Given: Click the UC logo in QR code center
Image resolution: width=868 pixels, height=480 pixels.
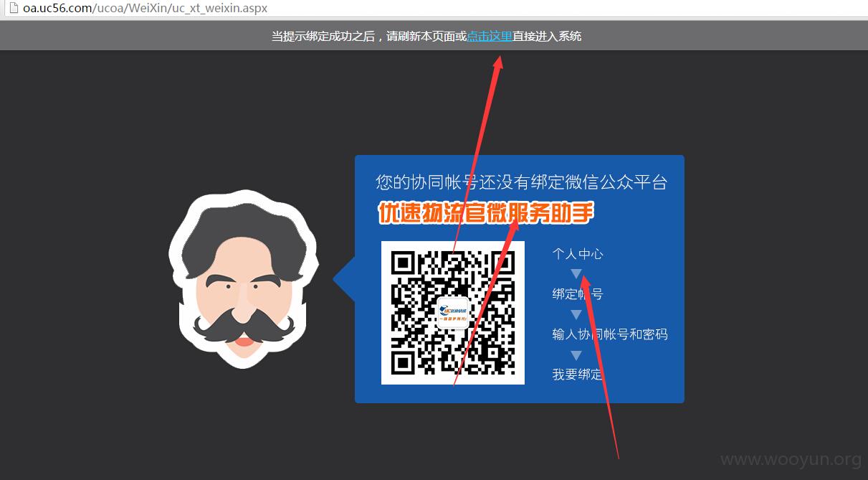Looking at the screenshot, I should point(453,313).
